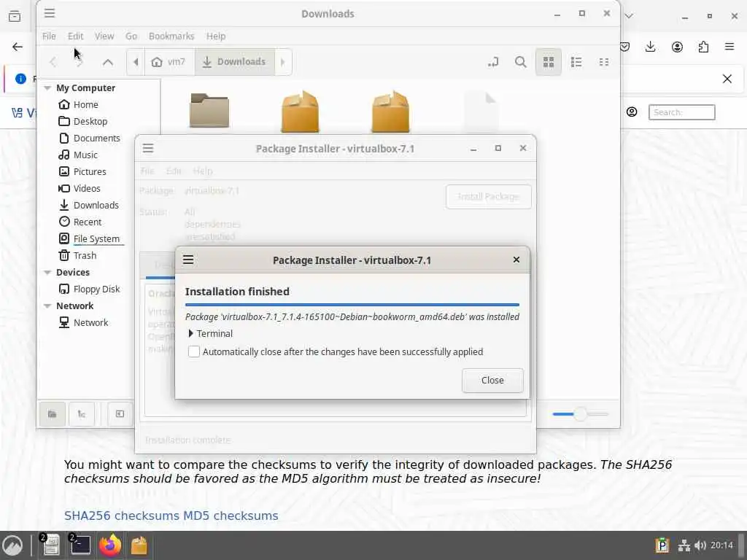
Task: Open View menu in Downloads window
Action: tap(104, 36)
